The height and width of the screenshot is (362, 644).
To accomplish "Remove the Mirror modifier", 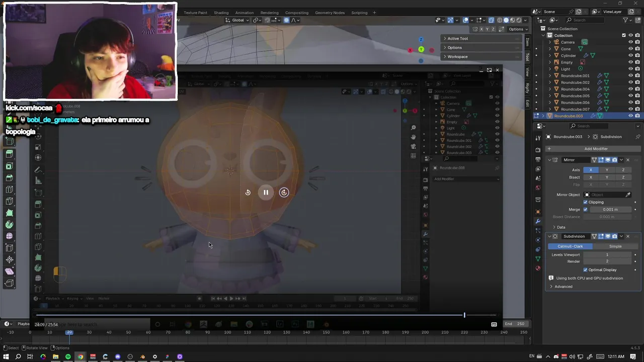I will click(x=627, y=160).
